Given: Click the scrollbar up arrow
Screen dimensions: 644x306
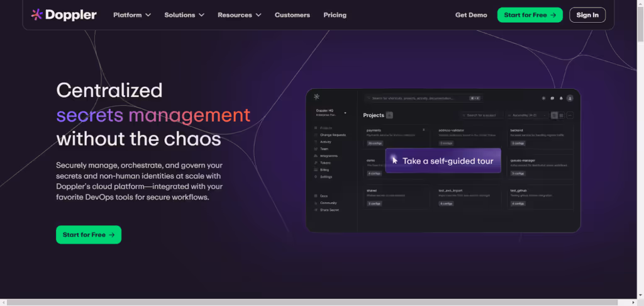Looking at the screenshot, I should click(640, 3).
